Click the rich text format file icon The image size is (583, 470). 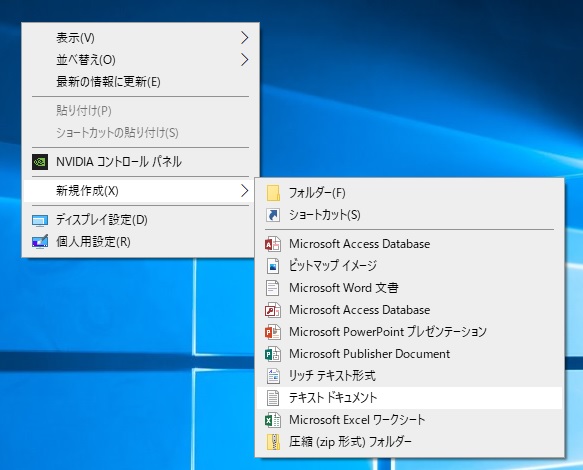273,376
